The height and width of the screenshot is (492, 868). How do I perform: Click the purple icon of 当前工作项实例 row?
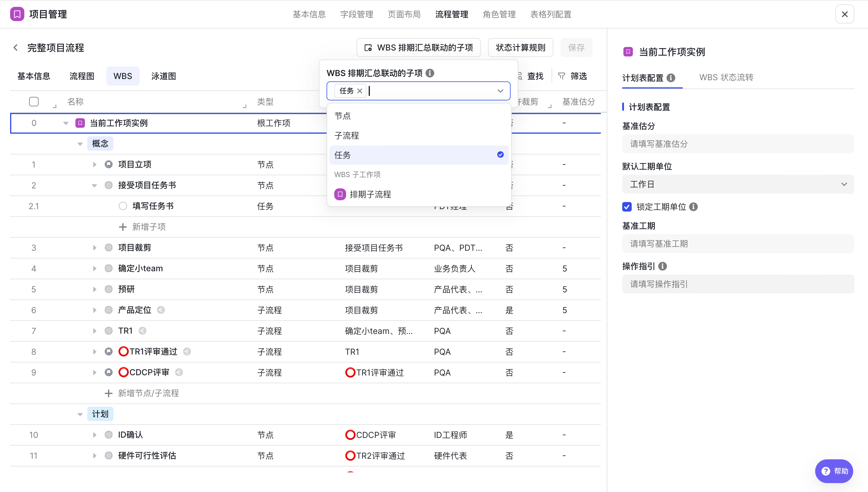pyautogui.click(x=80, y=123)
